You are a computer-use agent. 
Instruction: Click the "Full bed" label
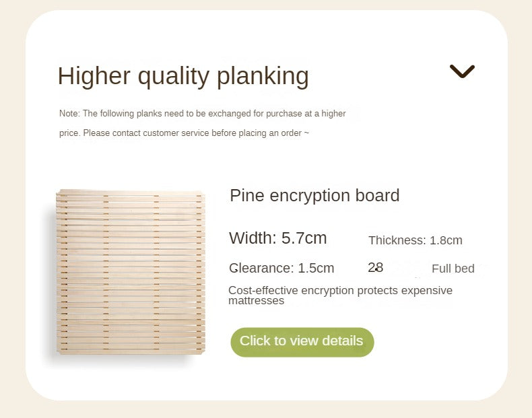[453, 269]
